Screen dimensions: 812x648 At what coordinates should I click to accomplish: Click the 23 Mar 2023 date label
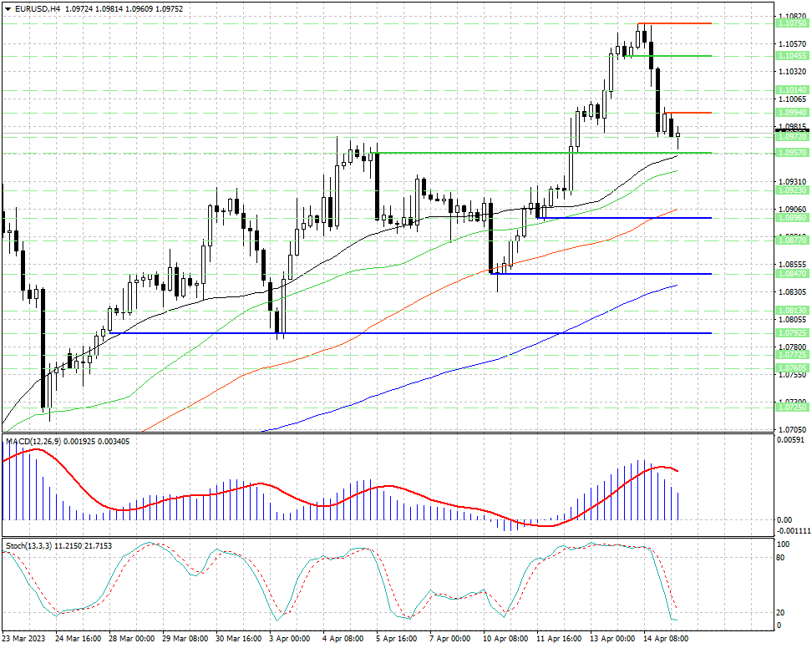coord(23,639)
